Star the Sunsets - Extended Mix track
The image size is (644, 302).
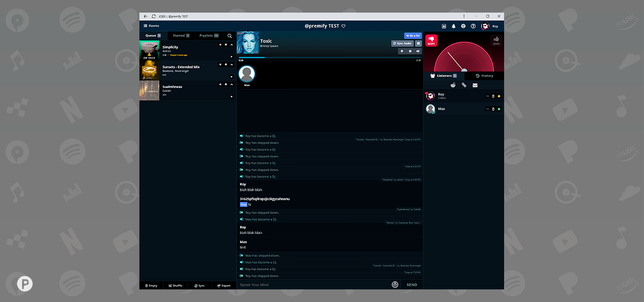tap(226, 64)
